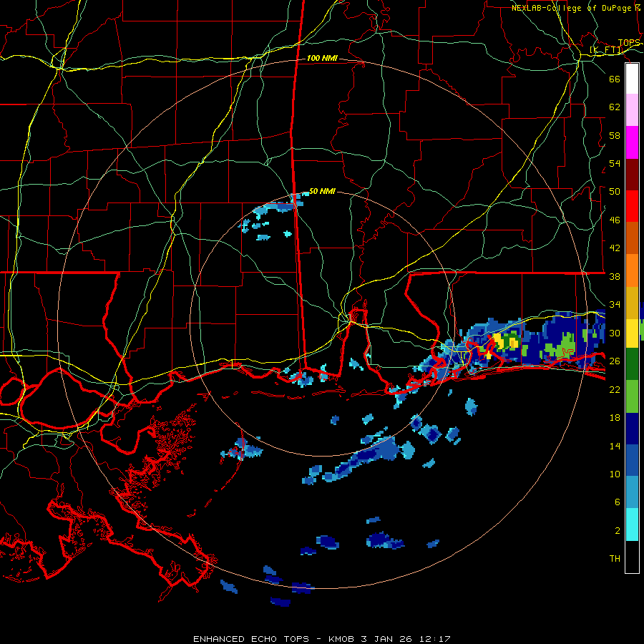This screenshot has height=644, width=644.
Task: Click the legend value "66"
Action: (x=615, y=79)
